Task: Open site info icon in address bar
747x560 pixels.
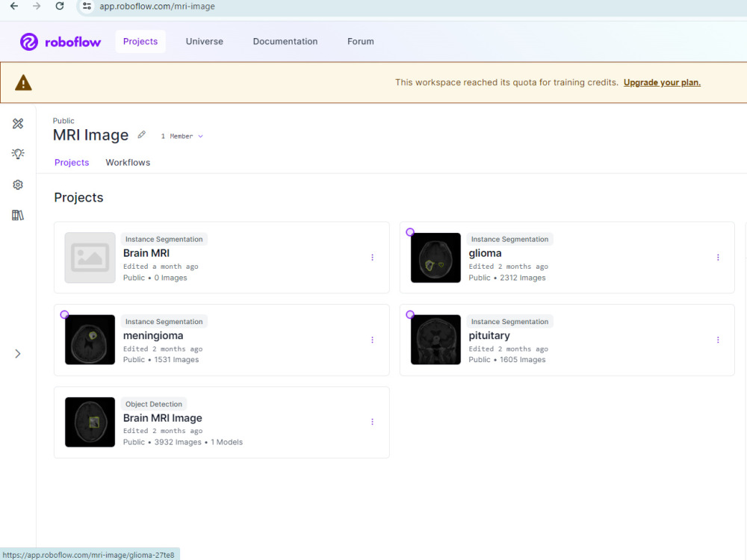Action: coord(87,6)
